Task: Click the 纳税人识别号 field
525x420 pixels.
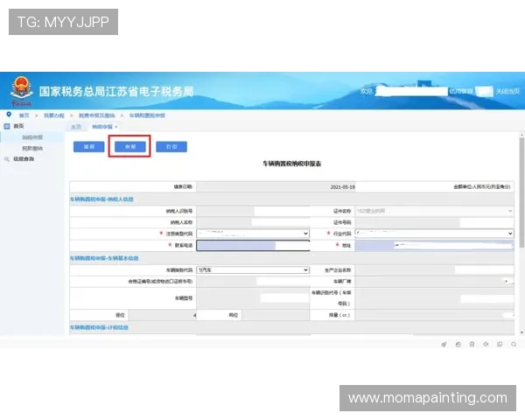Action: [x=253, y=211]
